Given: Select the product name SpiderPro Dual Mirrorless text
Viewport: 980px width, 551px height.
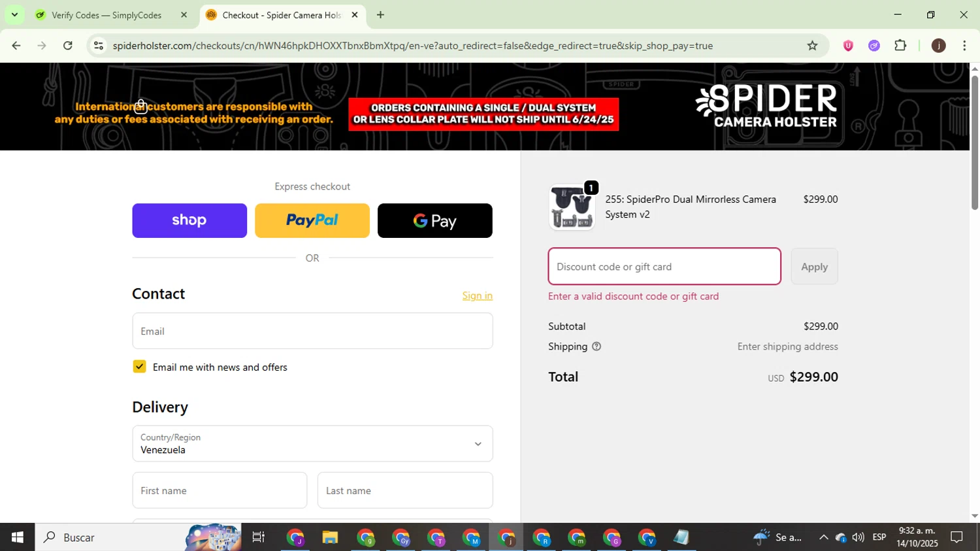Looking at the screenshot, I should [691, 207].
